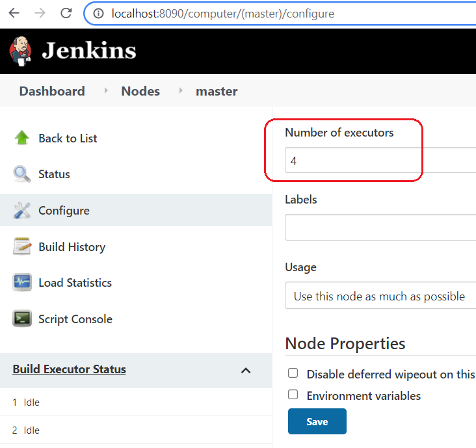Select Configure in the sidebar
This screenshot has height=448, width=476.
click(x=64, y=211)
